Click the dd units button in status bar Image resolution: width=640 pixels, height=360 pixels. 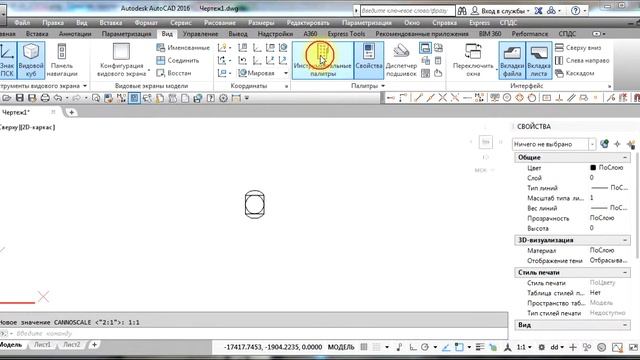[557, 347]
